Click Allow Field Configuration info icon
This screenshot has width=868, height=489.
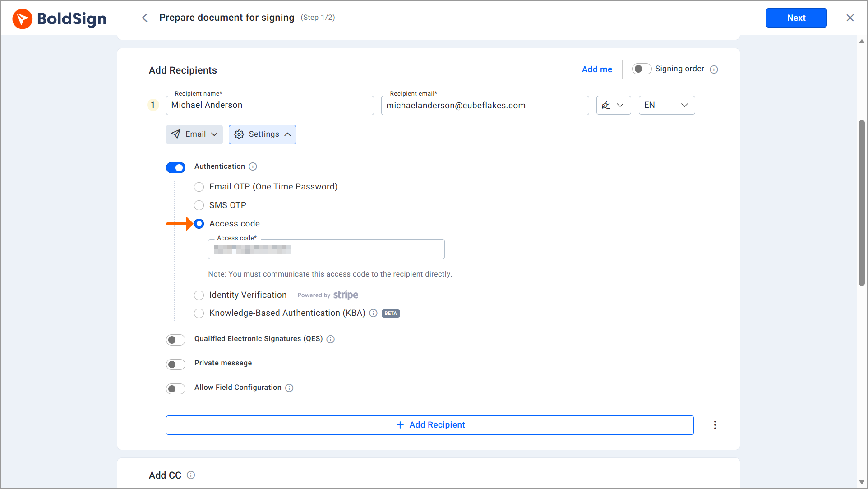289,388
